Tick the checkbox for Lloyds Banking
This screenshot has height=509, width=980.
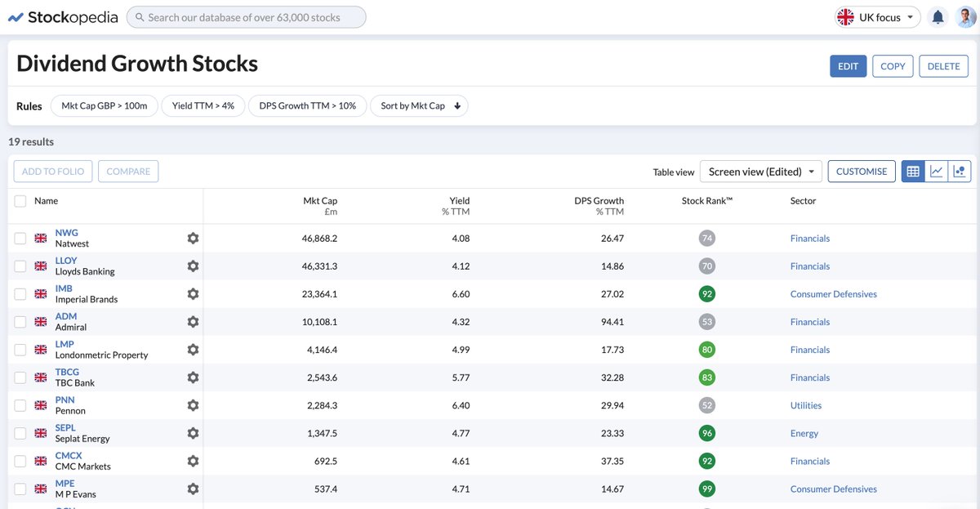(x=20, y=266)
